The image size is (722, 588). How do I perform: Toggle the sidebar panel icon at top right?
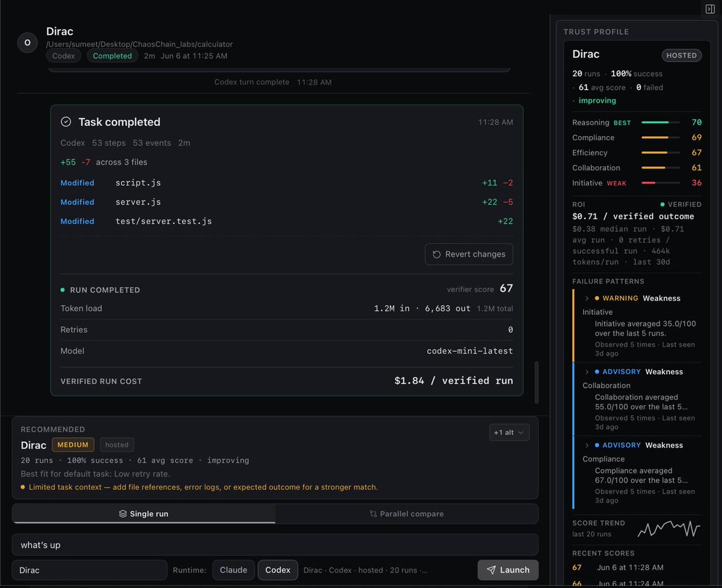click(x=709, y=8)
